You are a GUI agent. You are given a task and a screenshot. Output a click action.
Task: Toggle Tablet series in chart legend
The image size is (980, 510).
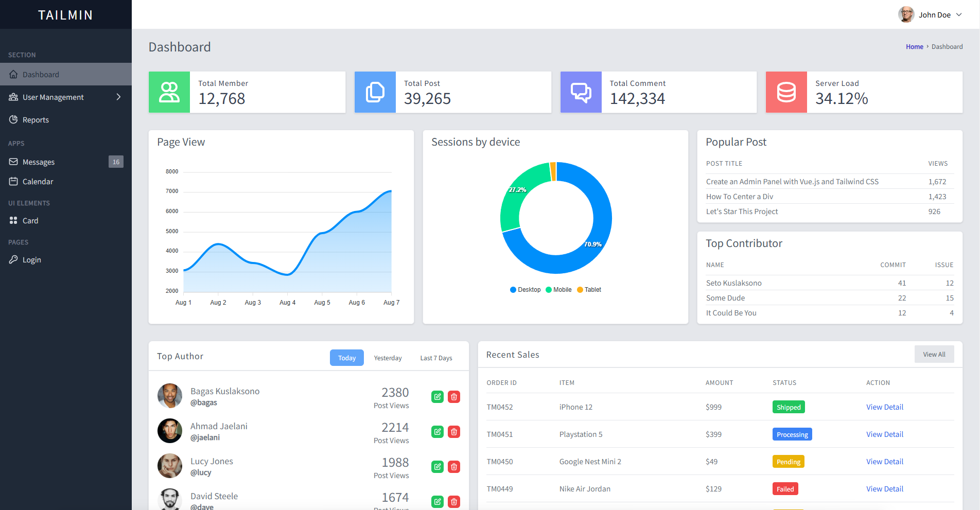[589, 290]
